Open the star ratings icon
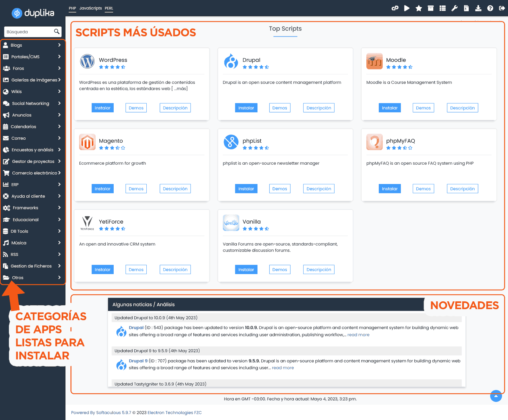The image size is (508, 420). tap(419, 8)
